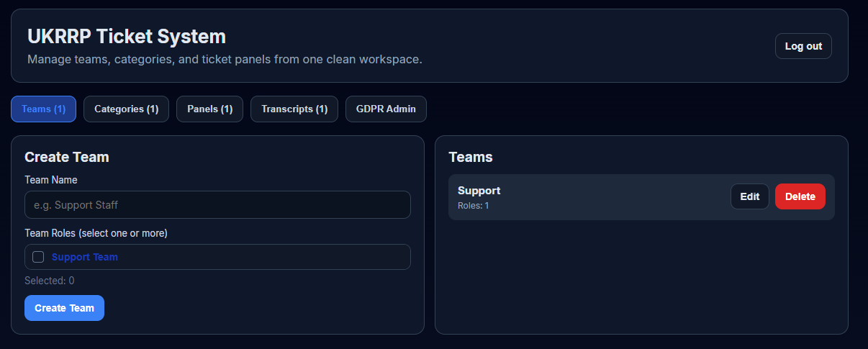Click the "Team Roles (select one or more)" label
The image size is (868, 349).
click(x=96, y=233)
